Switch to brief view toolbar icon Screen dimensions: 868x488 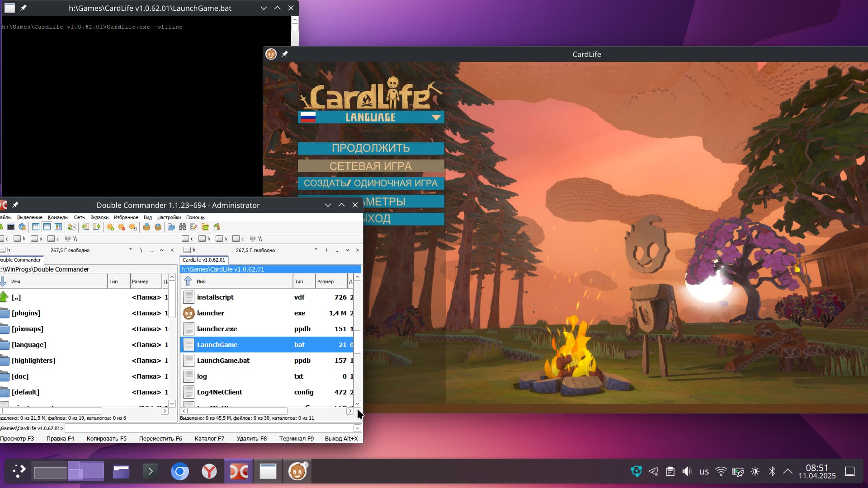(x=36, y=227)
